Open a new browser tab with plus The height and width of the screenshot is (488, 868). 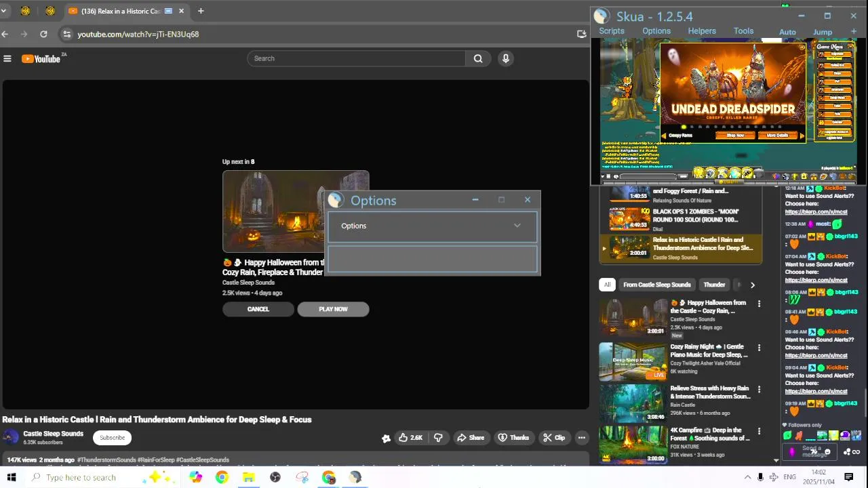point(201,11)
